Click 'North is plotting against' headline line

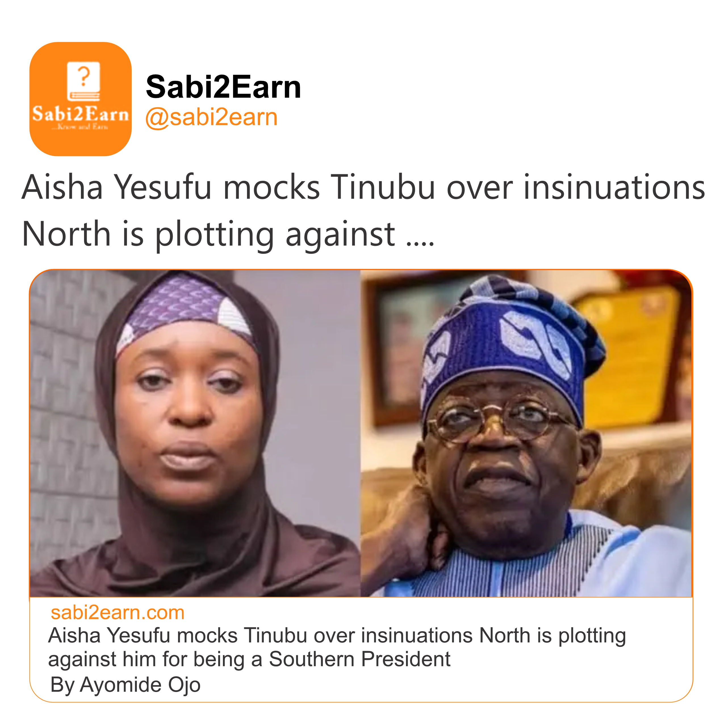(x=208, y=234)
